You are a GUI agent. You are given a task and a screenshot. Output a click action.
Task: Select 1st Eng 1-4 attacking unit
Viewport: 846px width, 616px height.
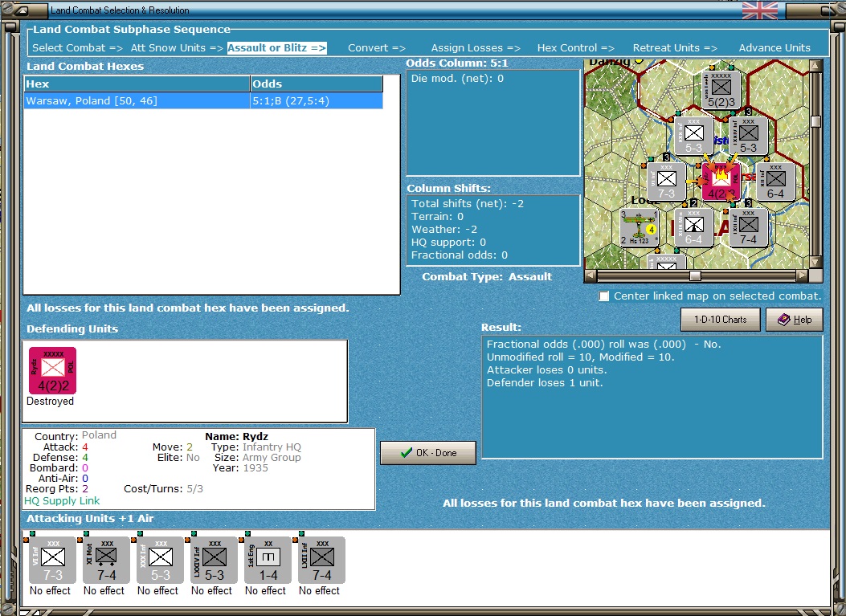click(268, 560)
